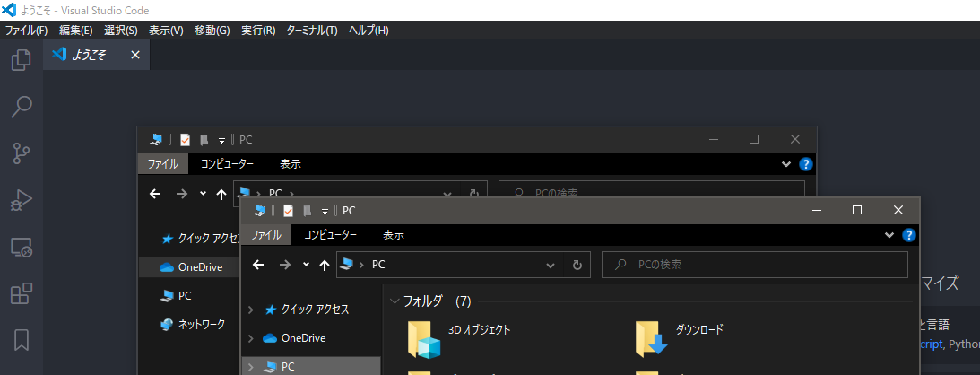Go back in back PC window
This screenshot has height=375, width=980.
[156, 194]
